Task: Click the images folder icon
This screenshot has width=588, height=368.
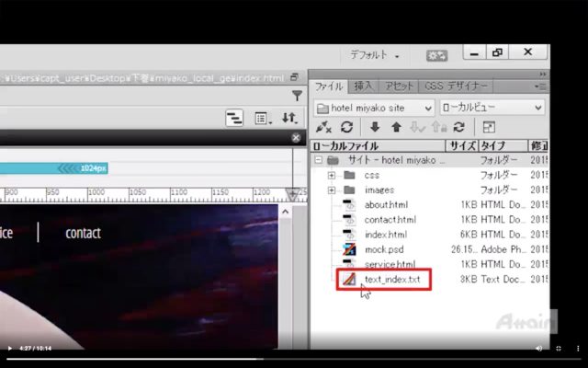Action: (x=349, y=190)
